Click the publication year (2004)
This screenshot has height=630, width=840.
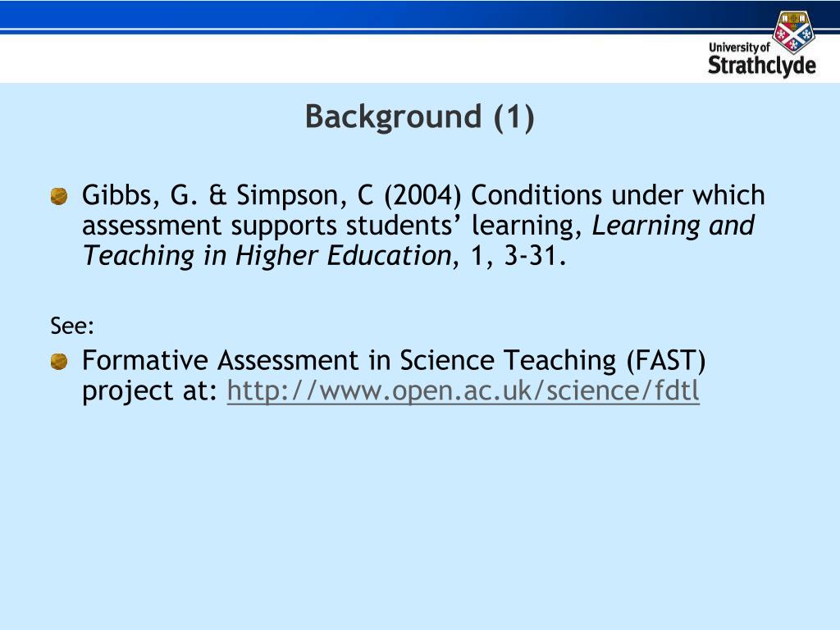[422, 195]
